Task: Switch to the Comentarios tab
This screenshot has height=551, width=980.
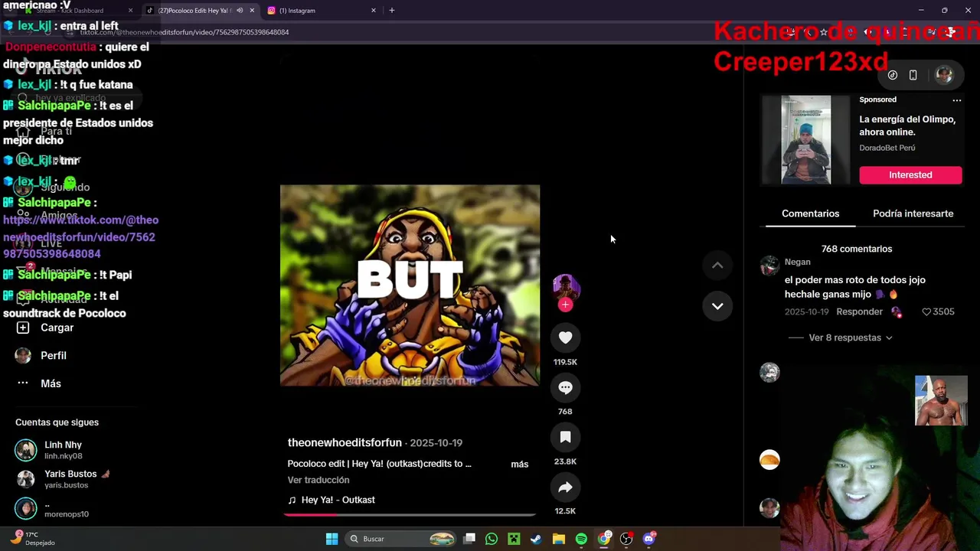Action: 810,214
